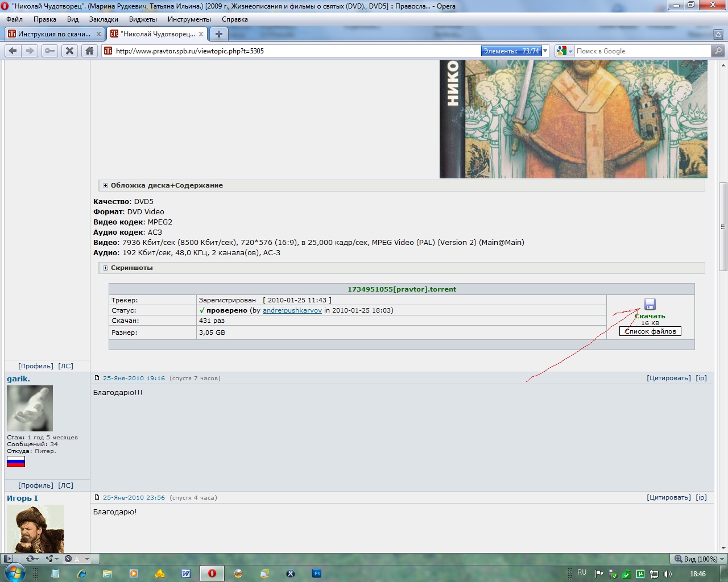Switch to Николай Чудотворец tab
This screenshot has width=728, height=582.
pyautogui.click(x=157, y=34)
